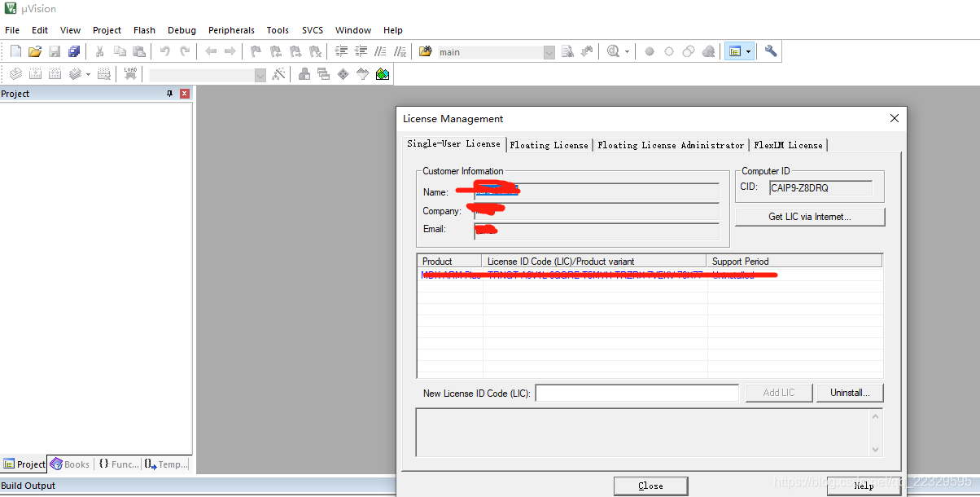Open a file with the Open icon
This screenshot has height=497, width=980.
click(x=35, y=51)
